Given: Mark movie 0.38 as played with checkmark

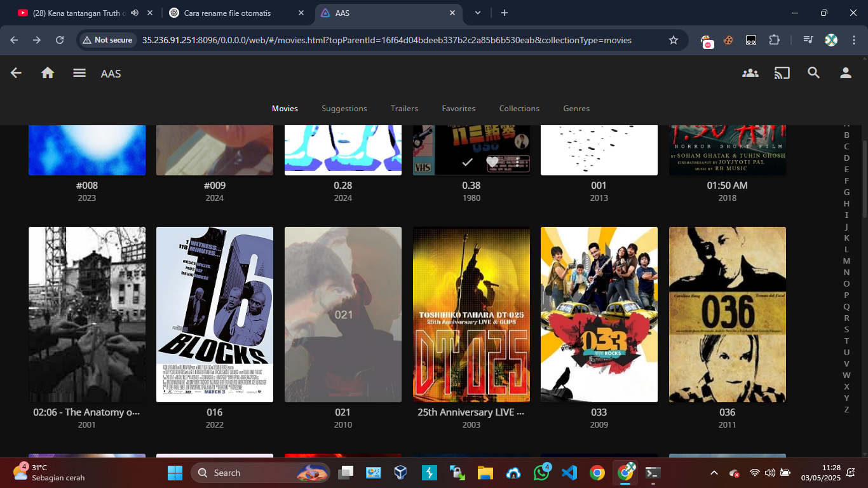Looking at the screenshot, I should 467,163.
